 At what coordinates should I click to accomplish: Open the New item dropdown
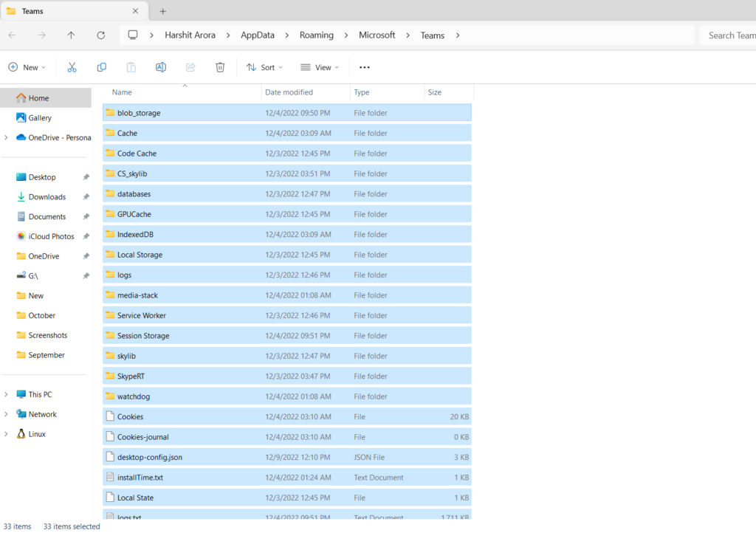[x=27, y=67]
